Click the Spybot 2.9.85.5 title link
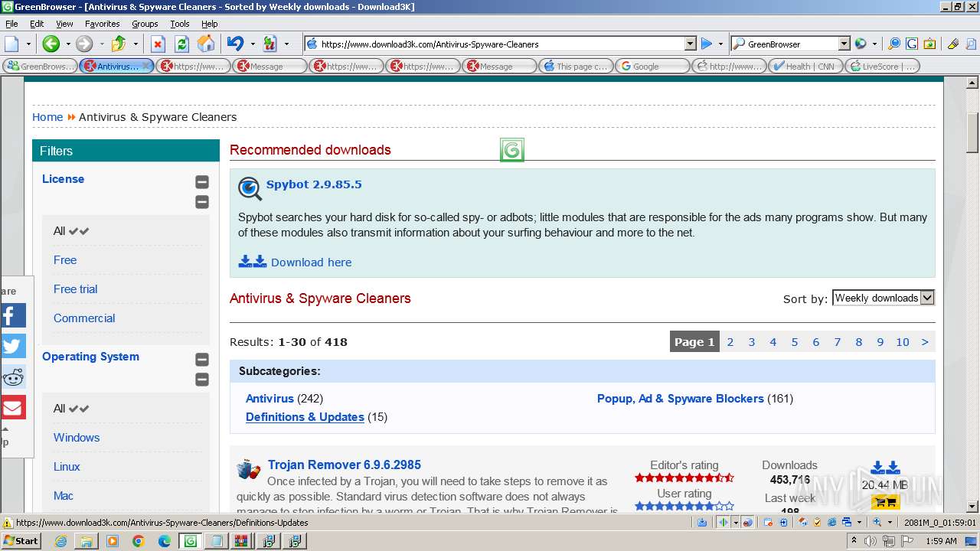This screenshot has height=551, width=980. pos(314,184)
